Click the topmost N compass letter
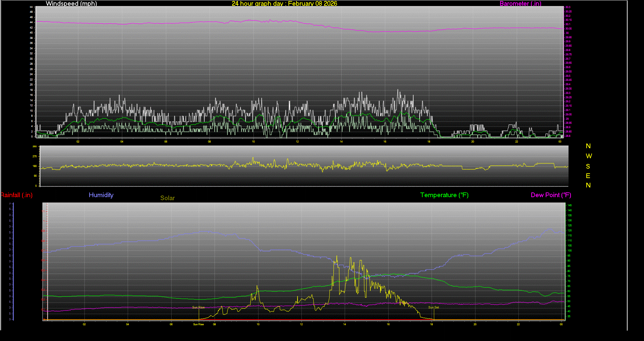This screenshot has height=341, width=644. tap(588, 146)
